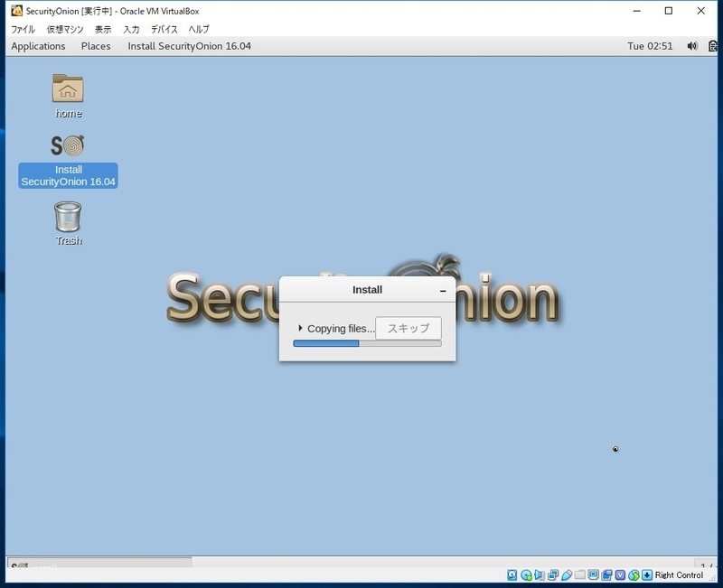Click the clipboard icon at panel's right edge
This screenshot has width=723, height=588.
(x=713, y=46)
